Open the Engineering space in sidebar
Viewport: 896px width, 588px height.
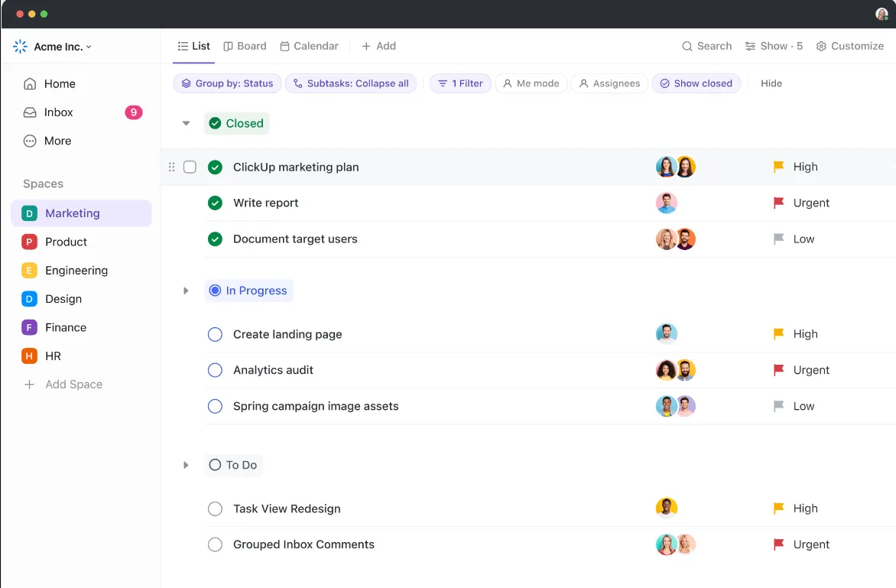81,270
